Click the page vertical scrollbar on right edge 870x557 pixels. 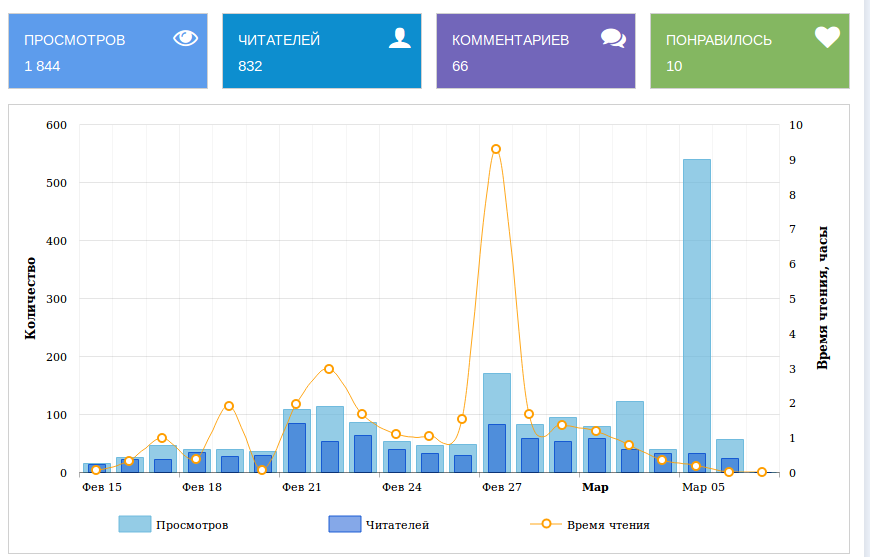tap(865, 278)
